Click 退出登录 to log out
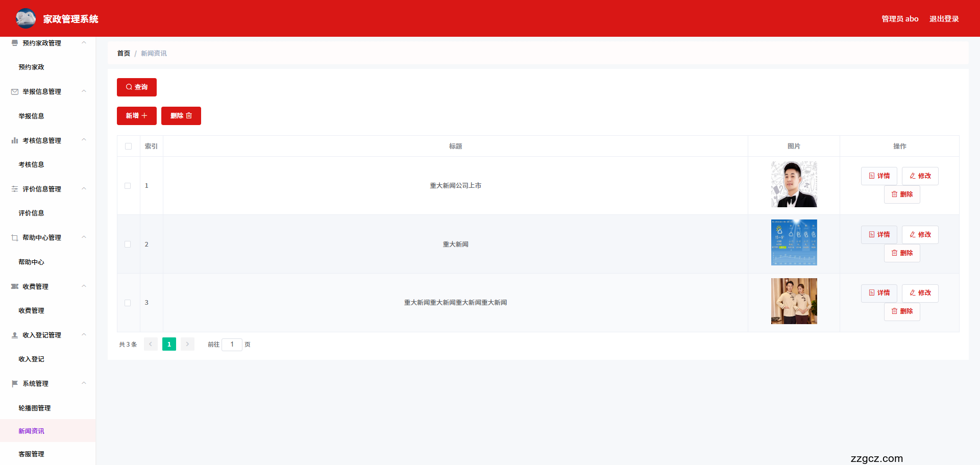Image resolution: width=980 pixels, height=465 pixels. (x=944, y=19)
